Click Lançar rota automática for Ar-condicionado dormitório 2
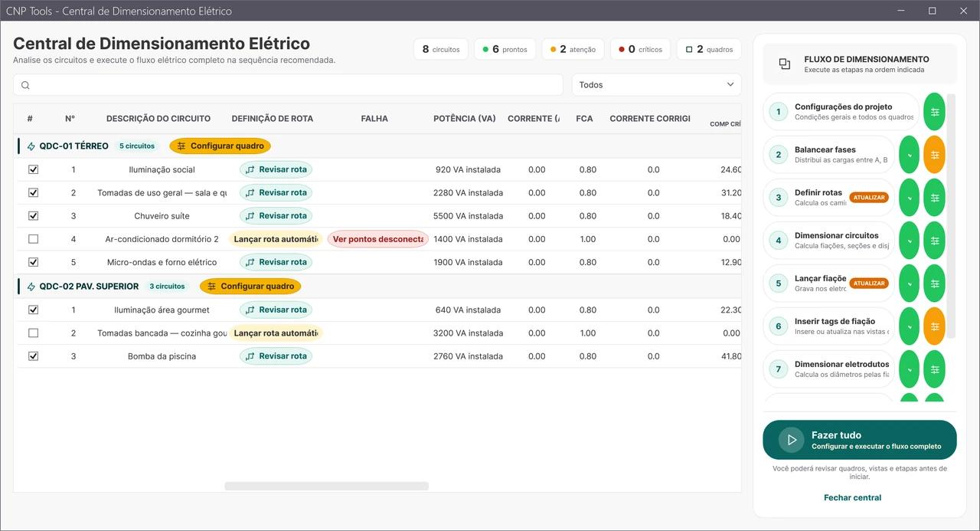This screenshot has height=531, width=980. coord(276,239)
